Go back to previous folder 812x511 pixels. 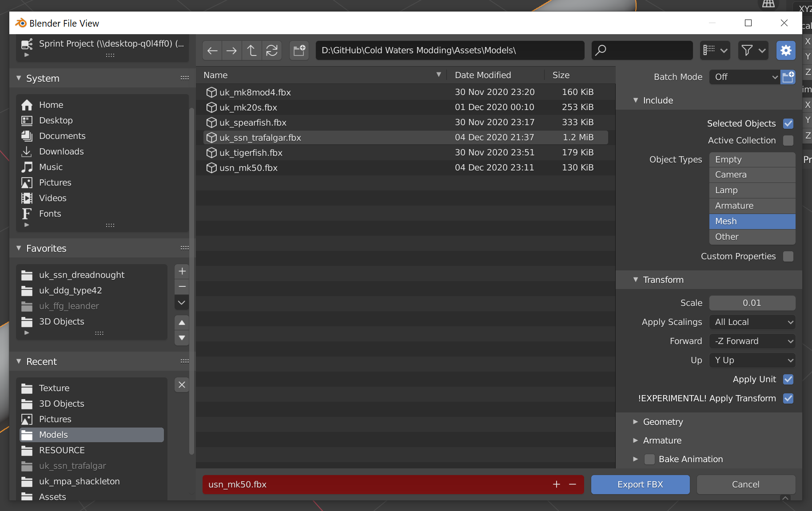pyautogui.click(x=212, y=51)
